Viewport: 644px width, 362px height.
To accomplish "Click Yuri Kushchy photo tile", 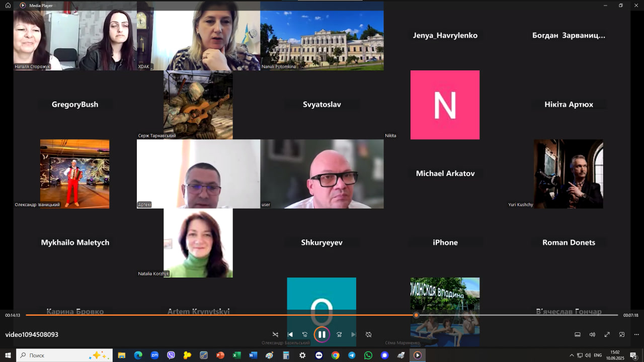I will tap(569, 174).
